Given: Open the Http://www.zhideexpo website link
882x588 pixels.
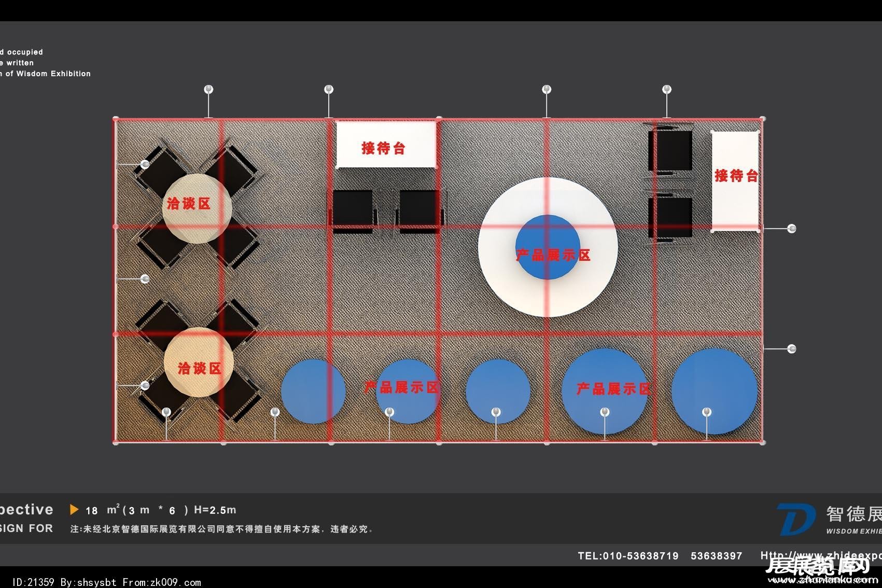Looking at the screenshot, I should point(820,555).
